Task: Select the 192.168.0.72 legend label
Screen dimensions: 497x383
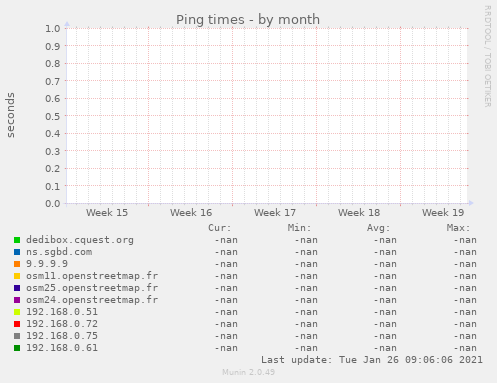Action: point(62,324)
